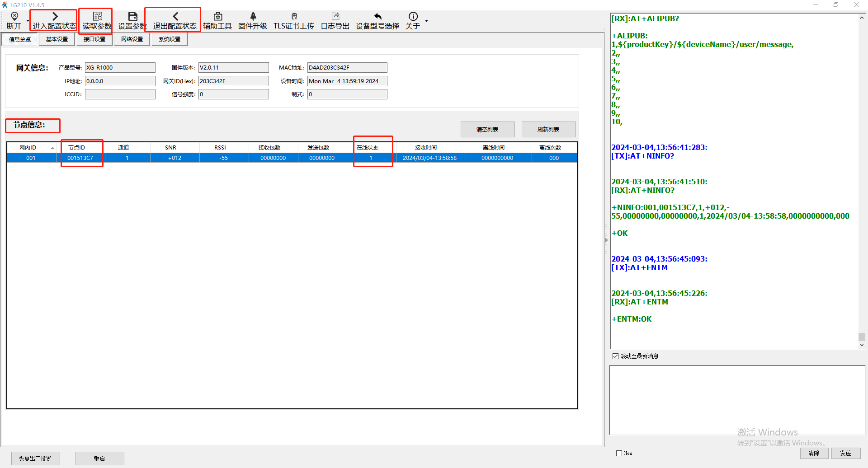Click the 设备时间 field
This screenshot has height=468, width=868.
click(347, 81)
